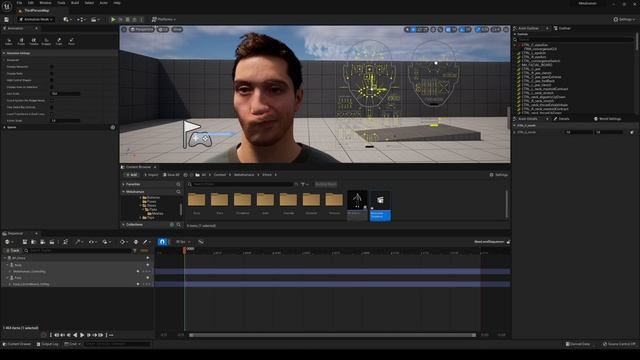The width and height of the screenshot is (640, 360).
Task: Toggle world/local coordinate globe icon in viewport
Action: click(x=433, y=29)
